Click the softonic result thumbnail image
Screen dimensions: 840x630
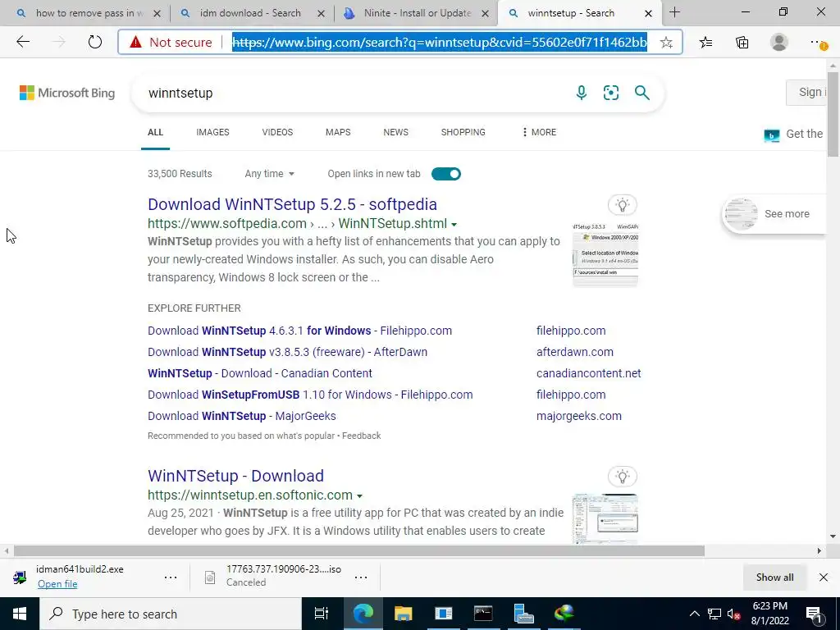pos(605,518)
